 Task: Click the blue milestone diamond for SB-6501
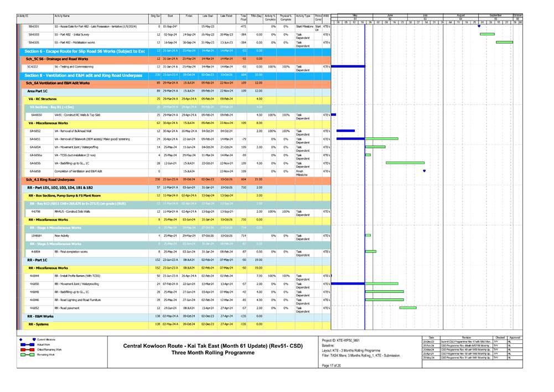coord(478,25)
